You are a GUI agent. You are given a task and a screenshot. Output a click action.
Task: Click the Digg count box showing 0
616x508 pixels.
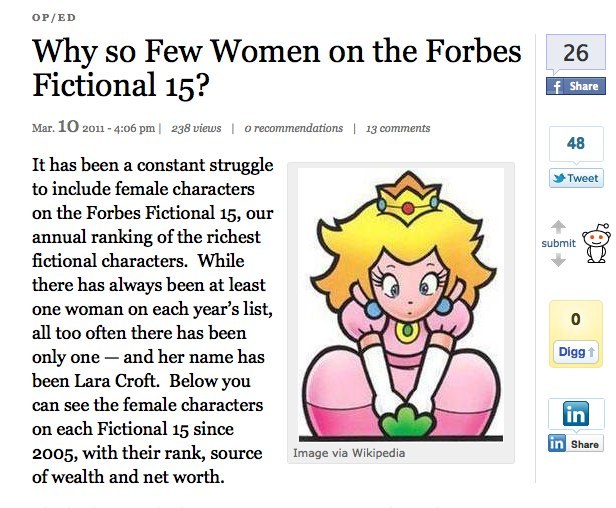[575, 320]
